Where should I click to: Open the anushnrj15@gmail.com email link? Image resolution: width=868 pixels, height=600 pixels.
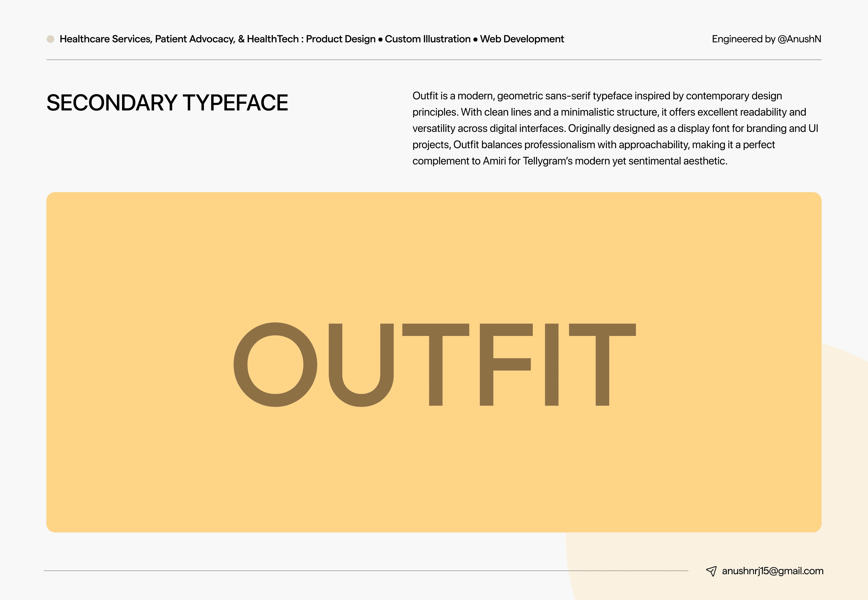point(773,571)
